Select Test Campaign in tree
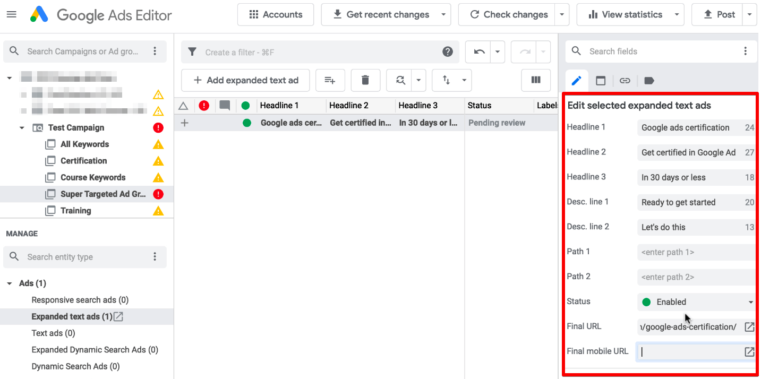 (x=76, y=128)
